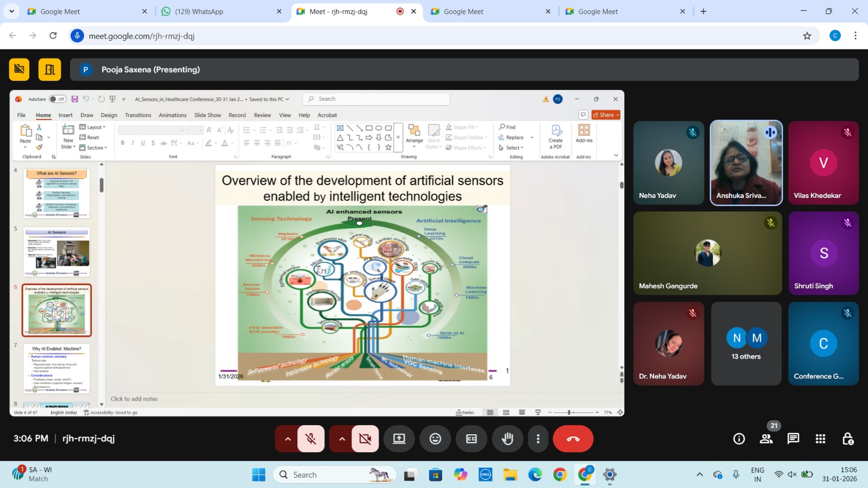Open the Activities grid icon
The width and height of the screenshot is (868, 488).
pos(820,439)
